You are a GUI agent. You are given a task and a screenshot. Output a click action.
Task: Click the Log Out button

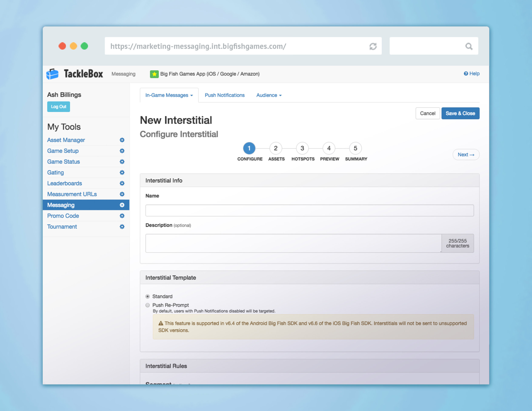tap(59, 107)
